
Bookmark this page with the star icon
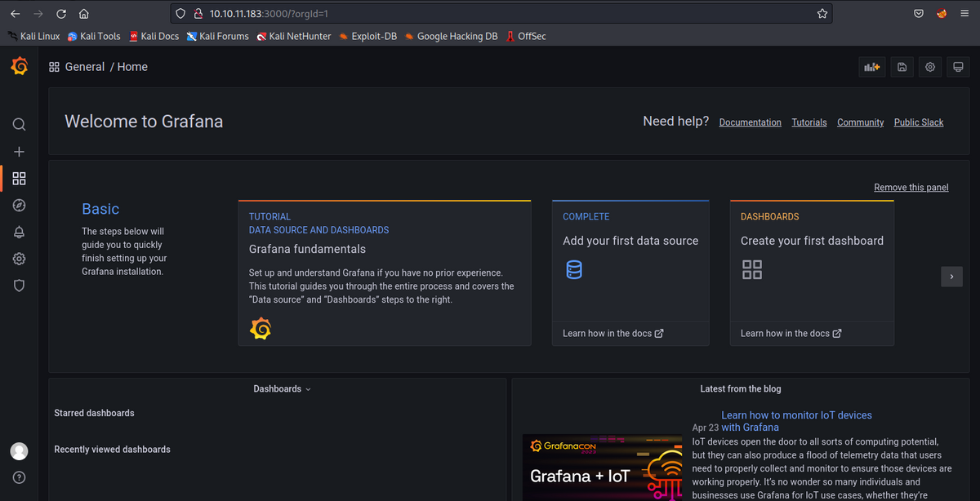(822, 14)
